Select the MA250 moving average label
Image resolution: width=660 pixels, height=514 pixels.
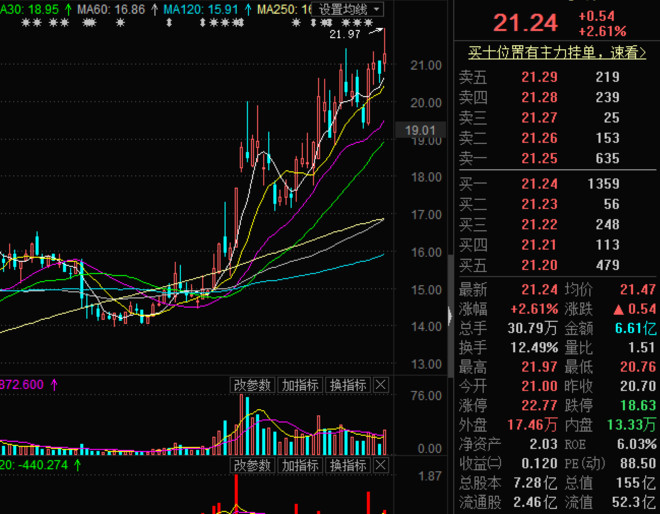(284, 9)
